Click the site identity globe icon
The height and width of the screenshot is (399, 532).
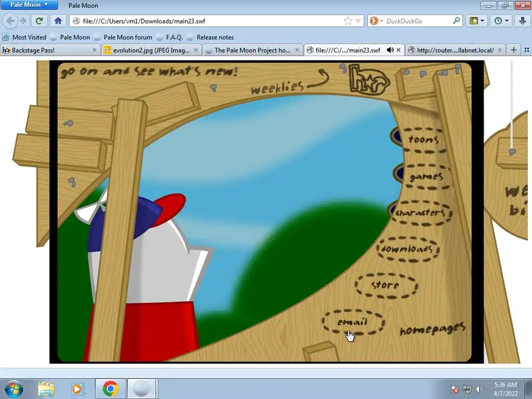point(76,21)
